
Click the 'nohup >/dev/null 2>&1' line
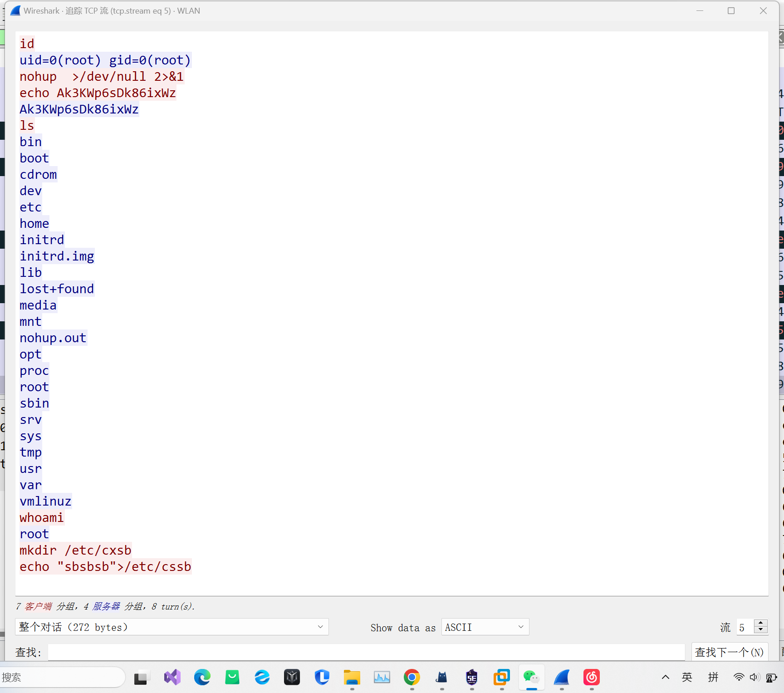(x=102, y=76)
